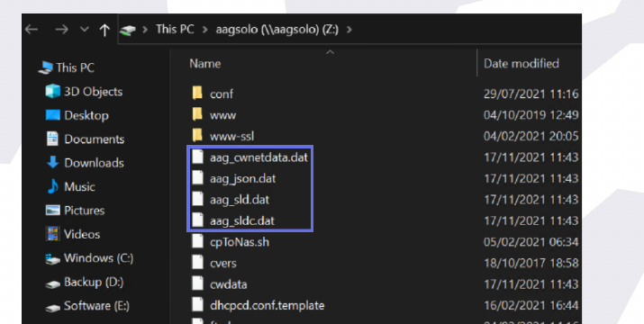The image size is (644, 324).
Task: Go up one folder level
Action: point(104,30)
